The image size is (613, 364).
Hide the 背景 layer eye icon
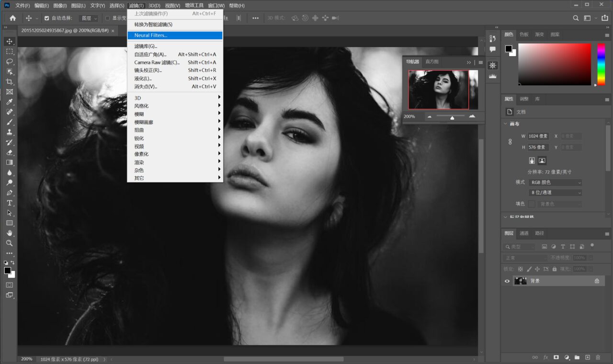(x=507, y=281)
